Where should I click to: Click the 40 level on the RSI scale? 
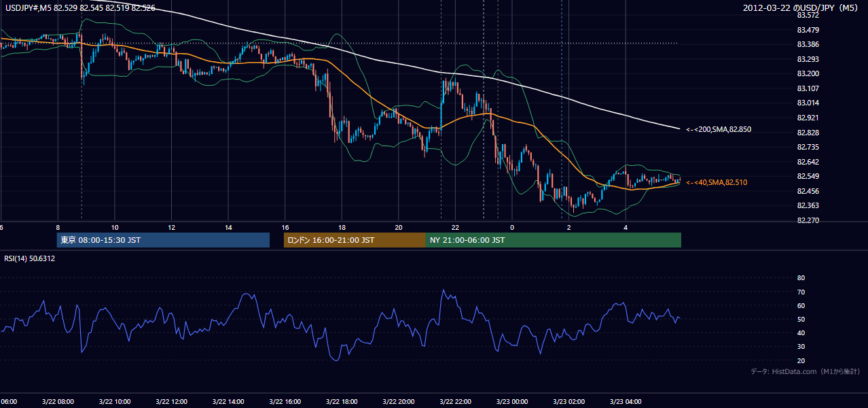click(x=801, y=333)
